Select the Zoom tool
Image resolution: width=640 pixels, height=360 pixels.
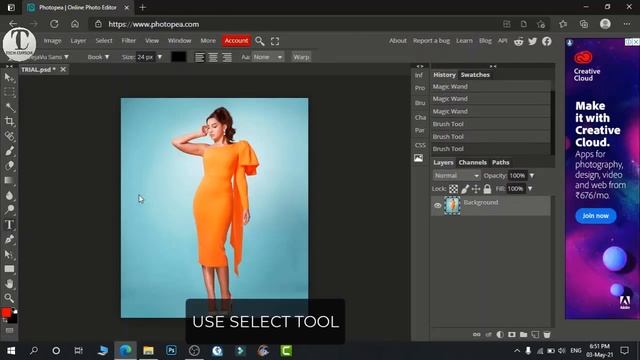(x=9, y=298)
